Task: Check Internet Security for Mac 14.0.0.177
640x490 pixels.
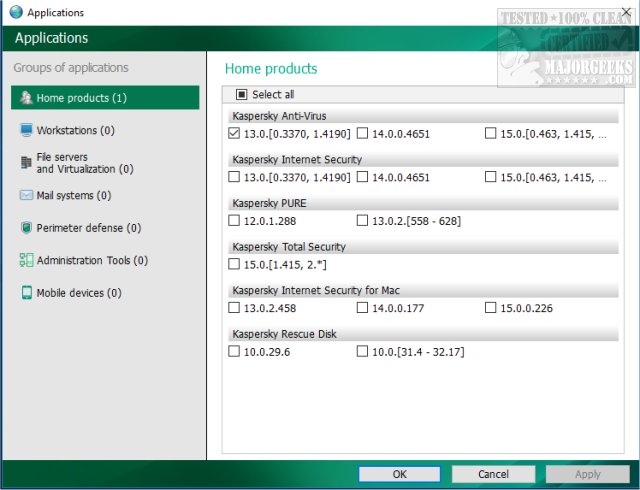Action: 362,308
